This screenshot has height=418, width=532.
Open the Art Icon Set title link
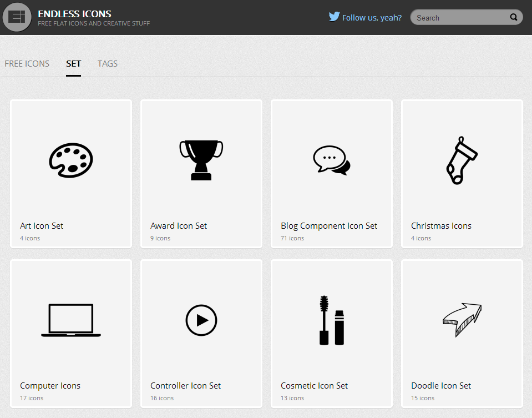click(42, 226)
